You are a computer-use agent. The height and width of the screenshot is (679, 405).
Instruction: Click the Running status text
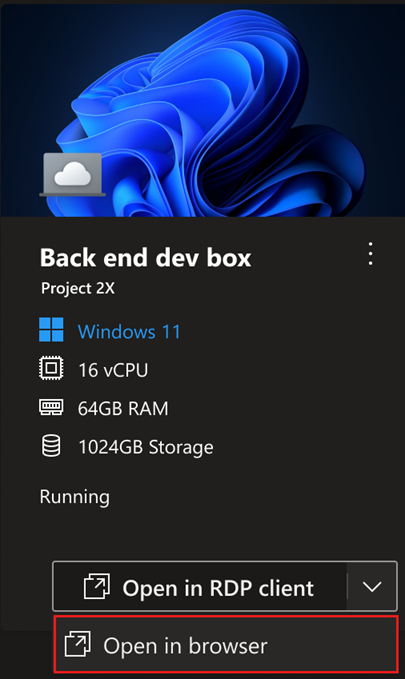click(75, 497)
